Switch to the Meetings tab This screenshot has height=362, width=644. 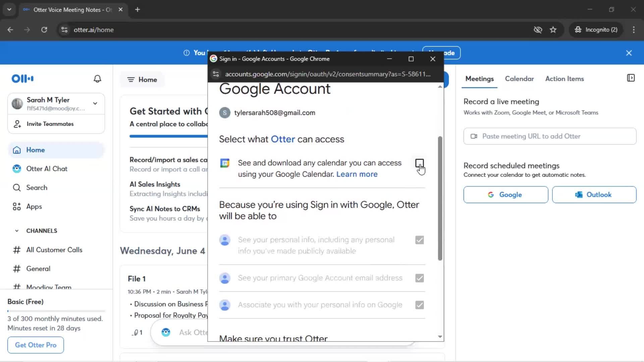(x=479, y=79)
